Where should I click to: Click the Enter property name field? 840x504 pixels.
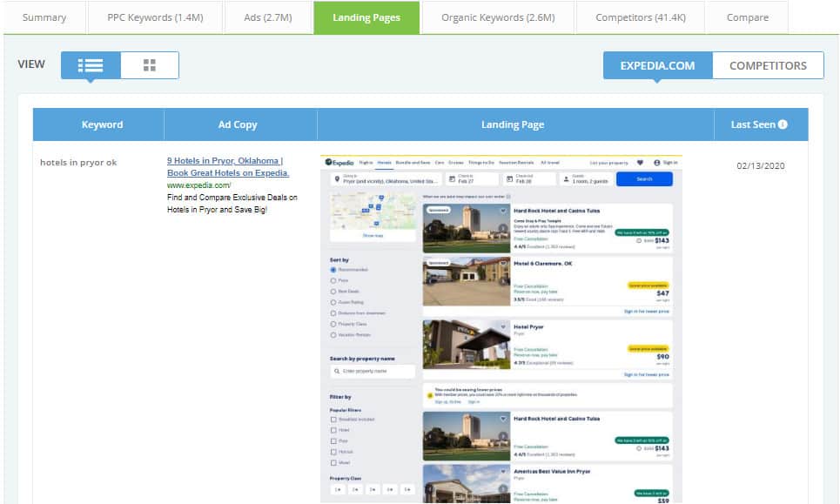[373, 372]
